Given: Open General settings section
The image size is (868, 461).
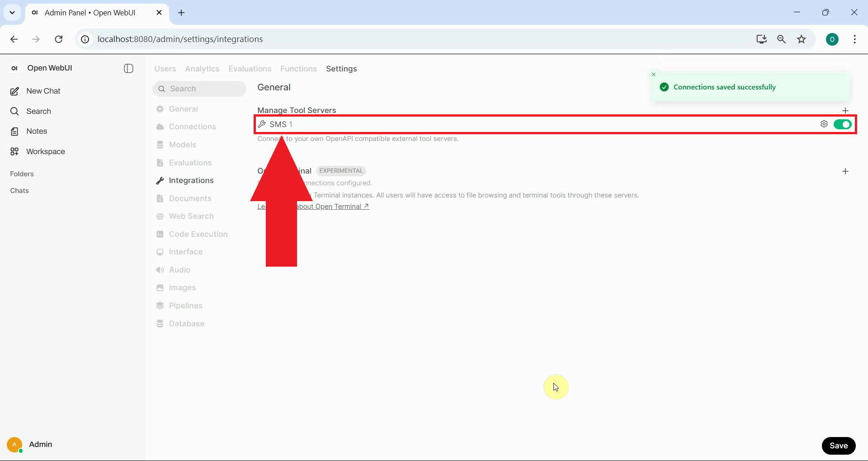Looking at the screenshot, I should (183, 109).
